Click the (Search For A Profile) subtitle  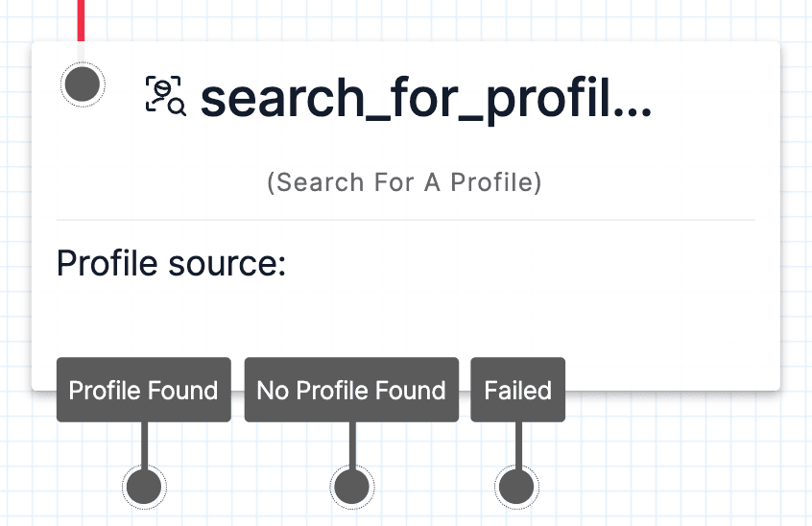click(404, 181)
